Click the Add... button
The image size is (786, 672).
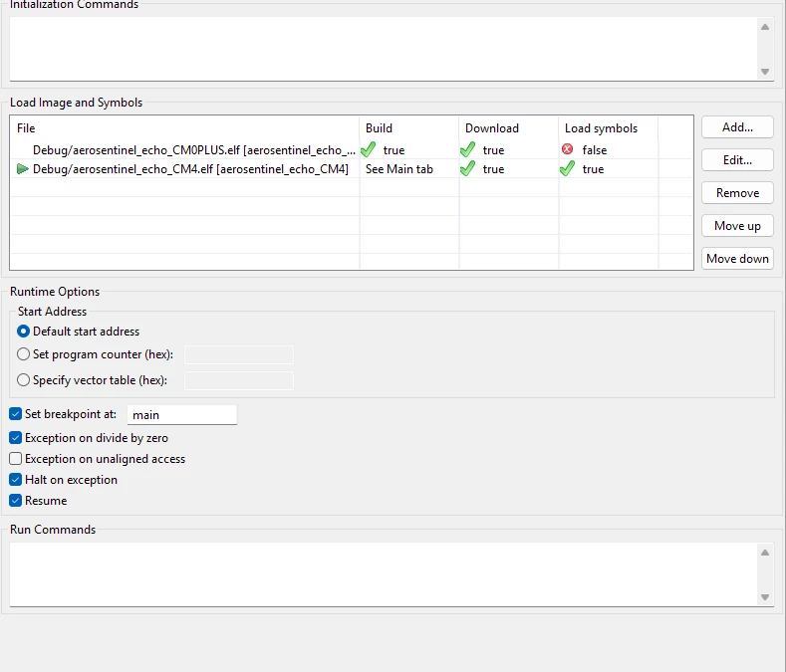tap(737, 127)
